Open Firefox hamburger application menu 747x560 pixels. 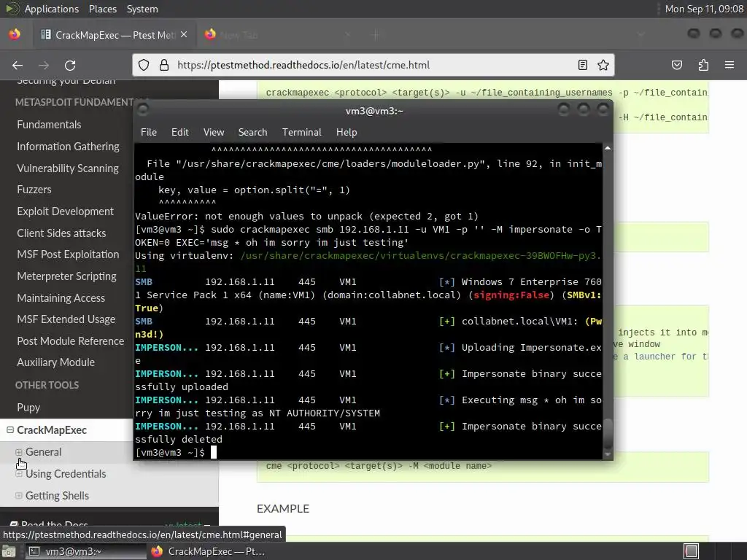coord(729,65)
